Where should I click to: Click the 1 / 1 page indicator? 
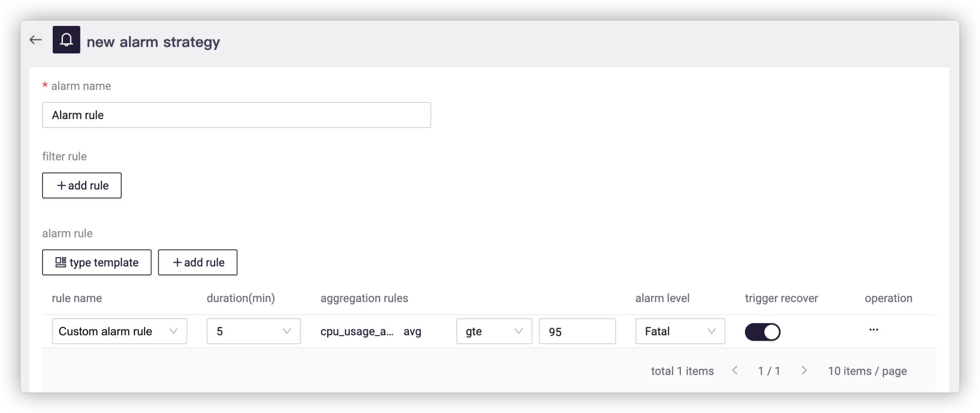coord(769,371)
